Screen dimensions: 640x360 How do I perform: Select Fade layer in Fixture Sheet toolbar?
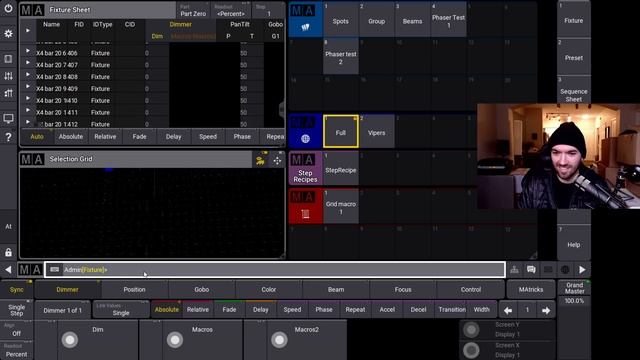[x=139, y=137]
